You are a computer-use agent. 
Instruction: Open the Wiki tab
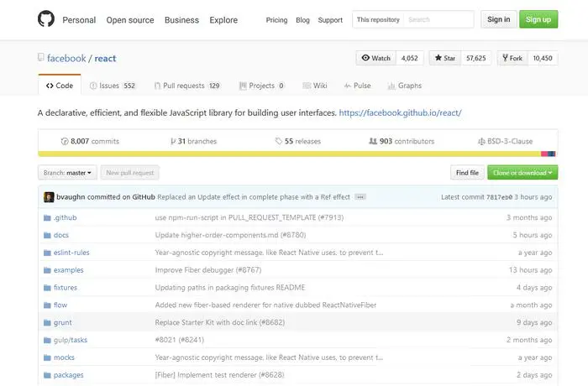(315, 86)
